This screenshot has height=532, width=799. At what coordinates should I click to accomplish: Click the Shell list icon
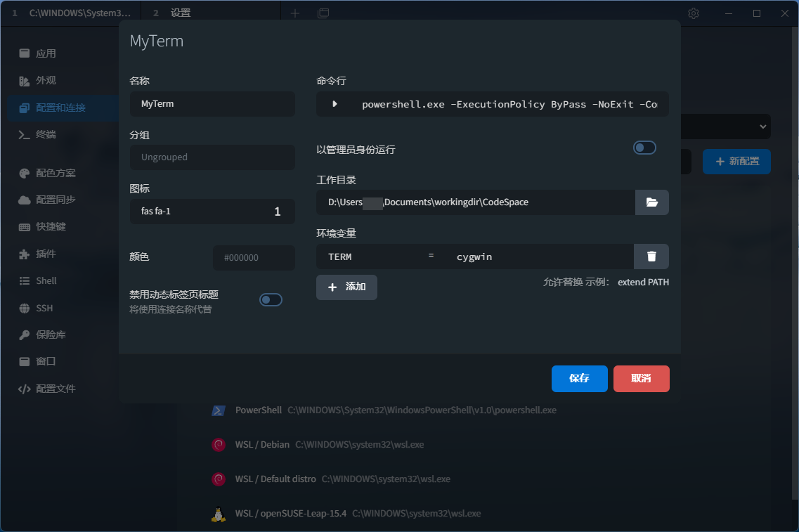(x=25, y=281)
